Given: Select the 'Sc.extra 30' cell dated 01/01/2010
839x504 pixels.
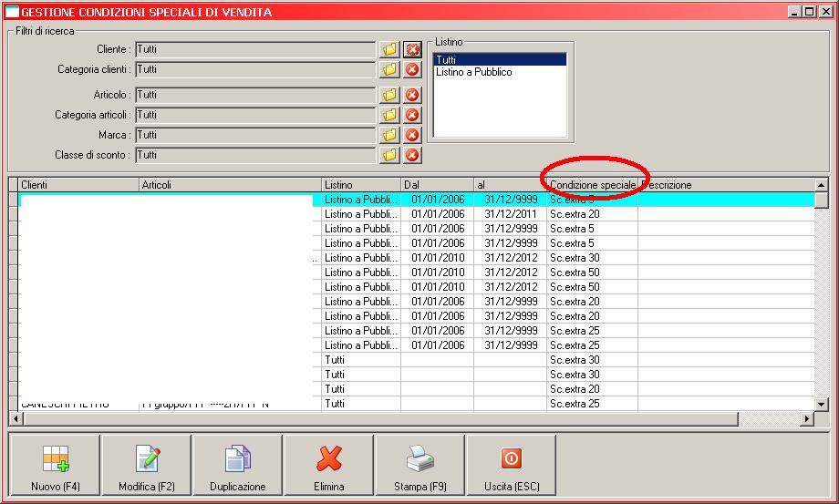Looking at the screenshot, I should pyautogui.click(x=592, y=258).
